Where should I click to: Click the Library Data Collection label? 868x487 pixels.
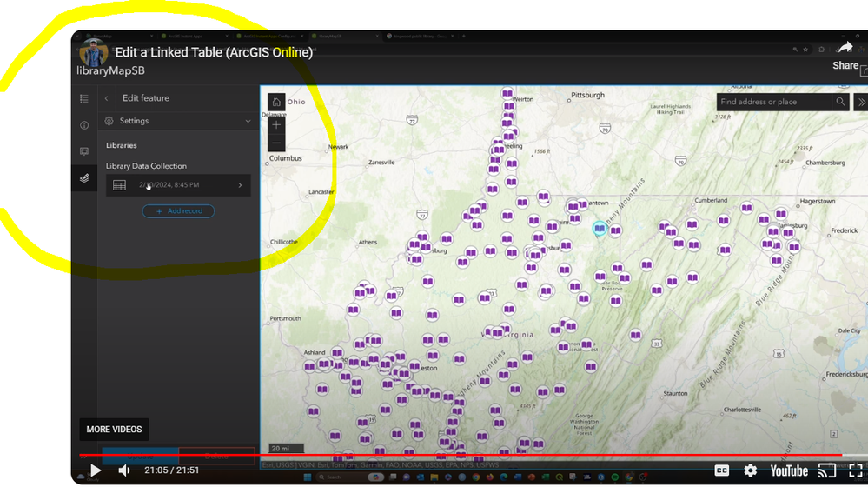pos(146,165)
